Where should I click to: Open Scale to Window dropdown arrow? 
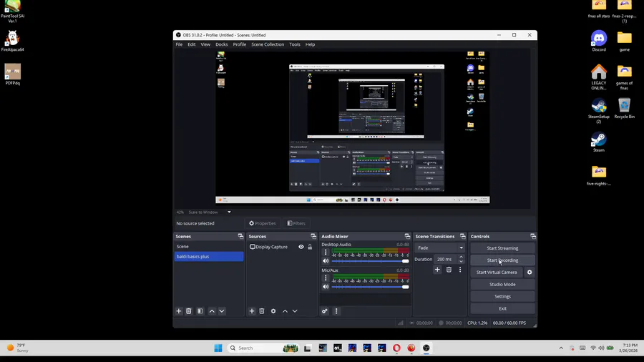pos(229,212)
